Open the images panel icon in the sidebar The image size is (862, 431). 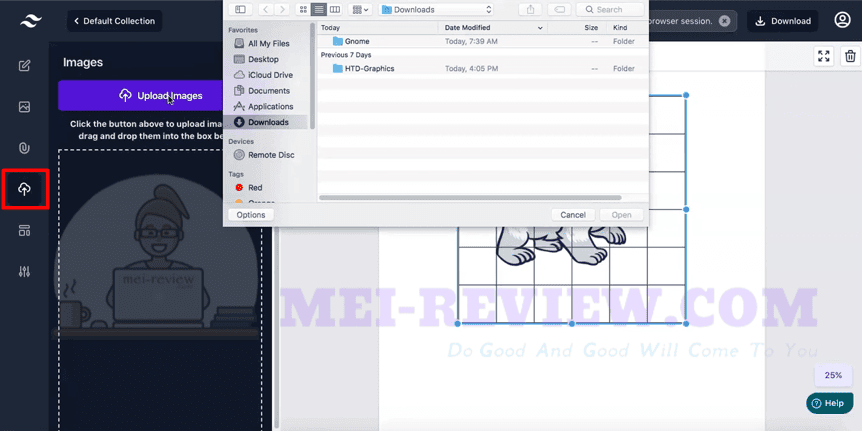pyautogui.click(x=24, y=107)
